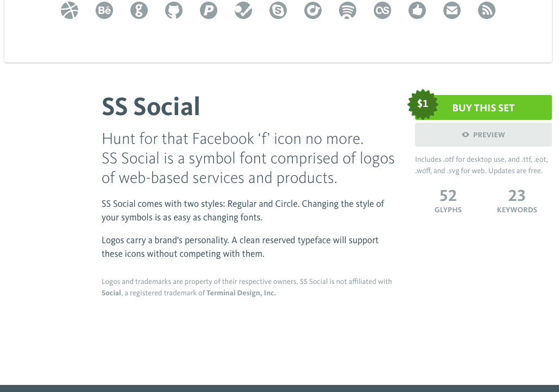Click the Dribbble basketball icon
The height and width of the screenshot is (392, 559).
(70, 10)
